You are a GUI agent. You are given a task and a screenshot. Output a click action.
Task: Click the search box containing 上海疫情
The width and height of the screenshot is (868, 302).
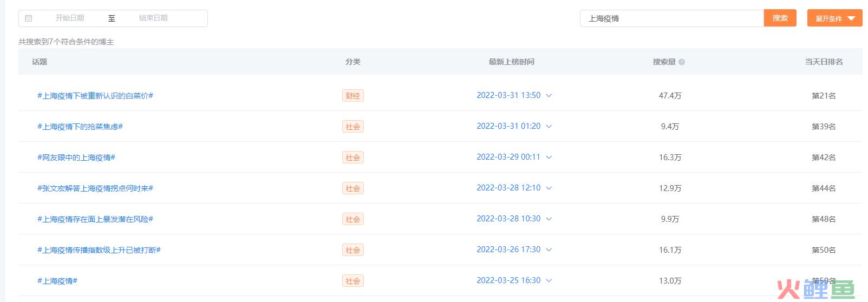tap(671, 18)
